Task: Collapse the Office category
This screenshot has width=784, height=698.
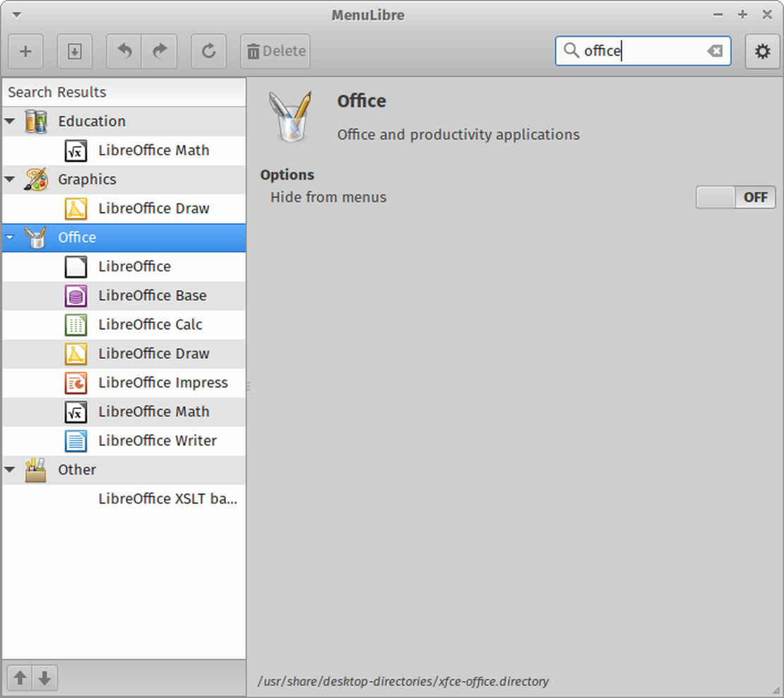Action: coord(10,237)
